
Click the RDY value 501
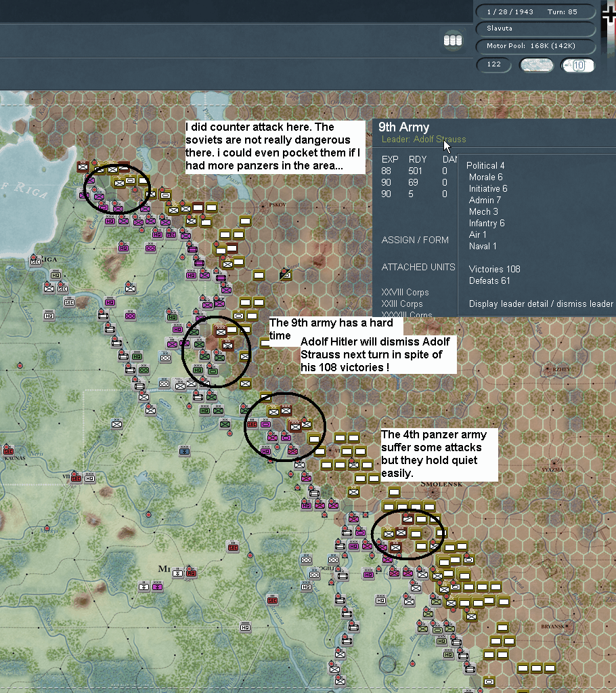(416, 171)
